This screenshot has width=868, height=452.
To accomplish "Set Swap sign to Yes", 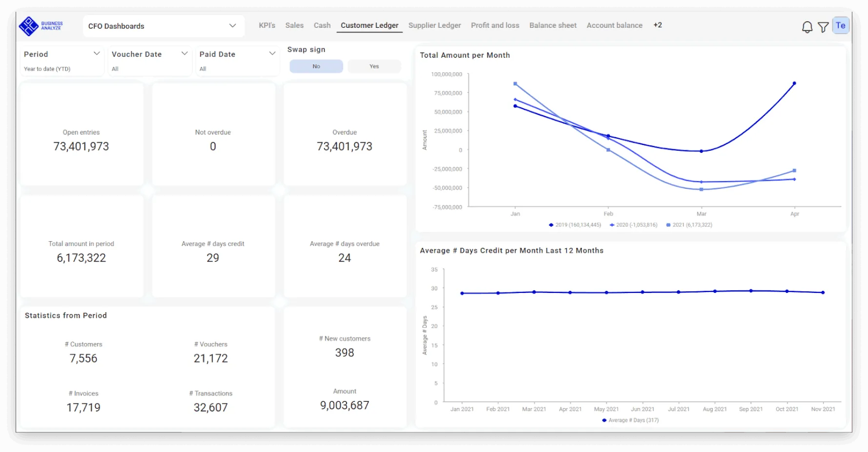I will (374, 66).
